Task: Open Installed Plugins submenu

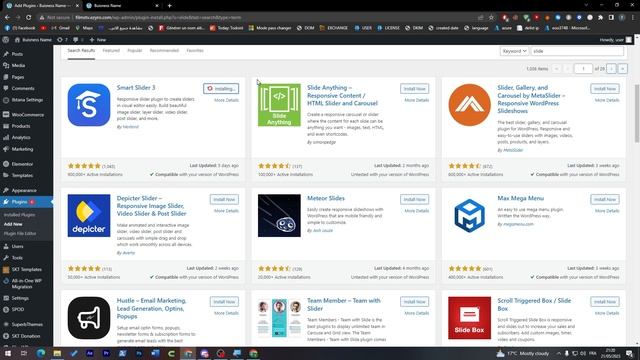Action: pyautogui.click(x=19, y=215)
